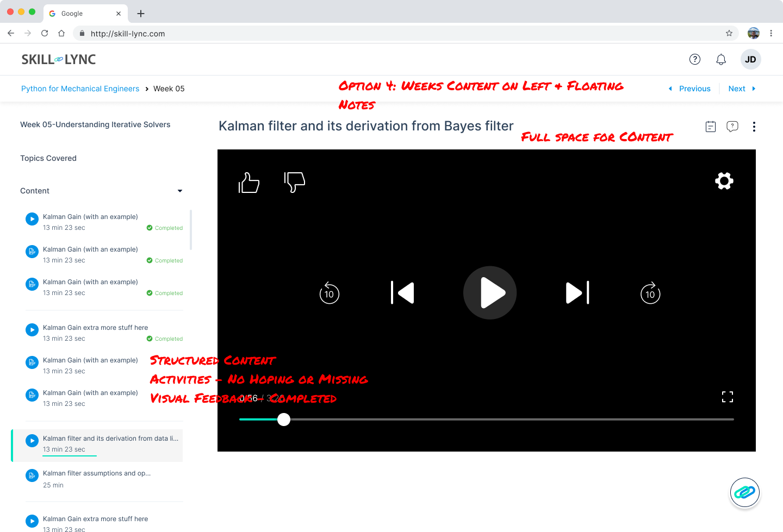Open JD user profile avatar
Viewport: 783px width, 532px height.
750,59
